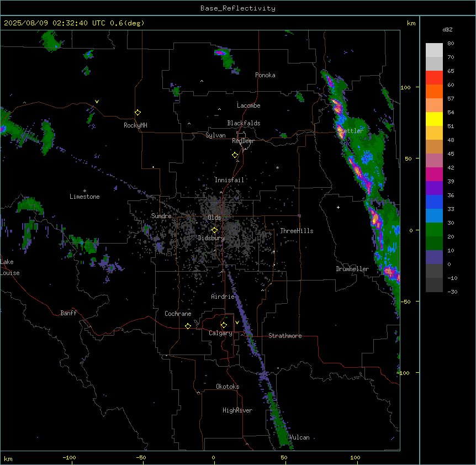This screenshot has height=465, width=476.
Task: Click the 57 value on dBZ legend
Action: (451, 99)
